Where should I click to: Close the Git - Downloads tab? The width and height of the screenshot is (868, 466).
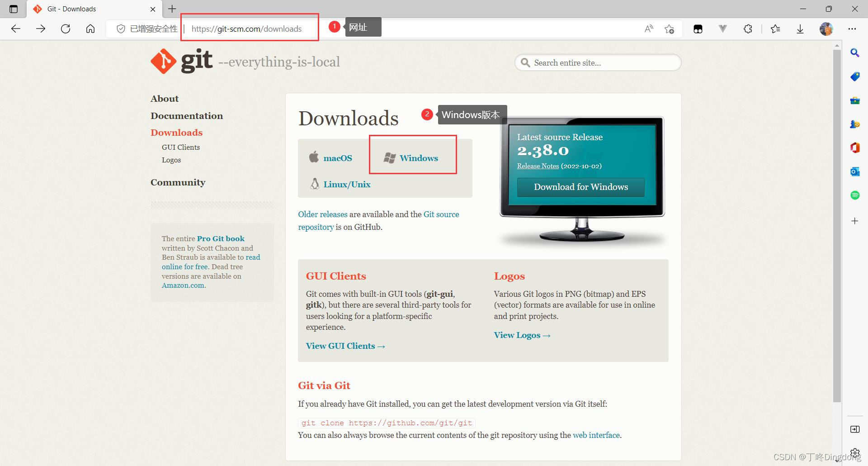(x=153, y=9)
